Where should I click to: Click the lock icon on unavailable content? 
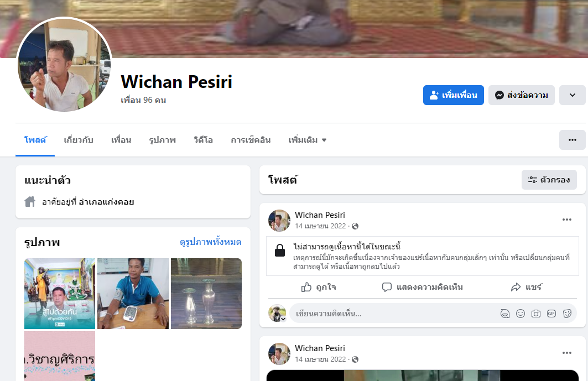point(280,250)
